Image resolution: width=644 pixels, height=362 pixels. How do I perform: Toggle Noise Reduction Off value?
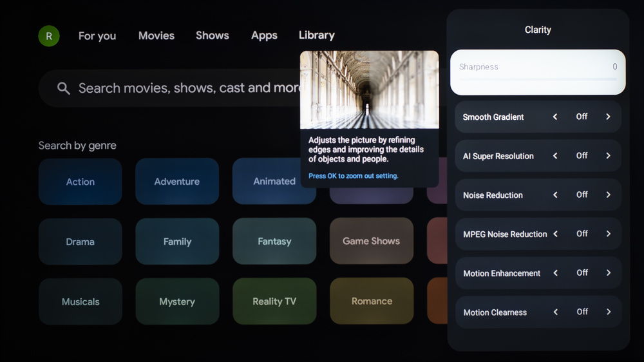point(582,195)
